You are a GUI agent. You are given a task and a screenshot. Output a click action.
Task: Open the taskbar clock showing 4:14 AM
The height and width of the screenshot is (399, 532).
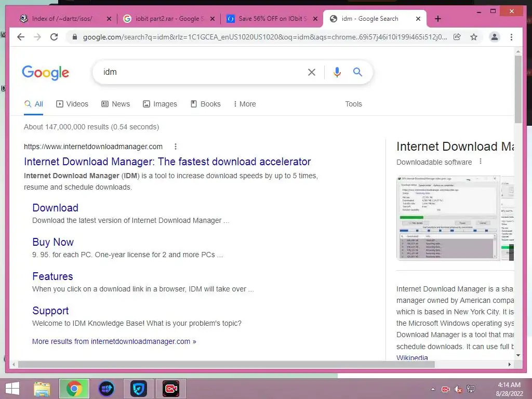[509, 389]
